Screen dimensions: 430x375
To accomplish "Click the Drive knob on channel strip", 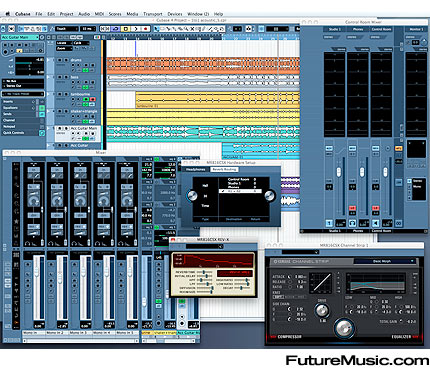I will click(x=322, y=310).
